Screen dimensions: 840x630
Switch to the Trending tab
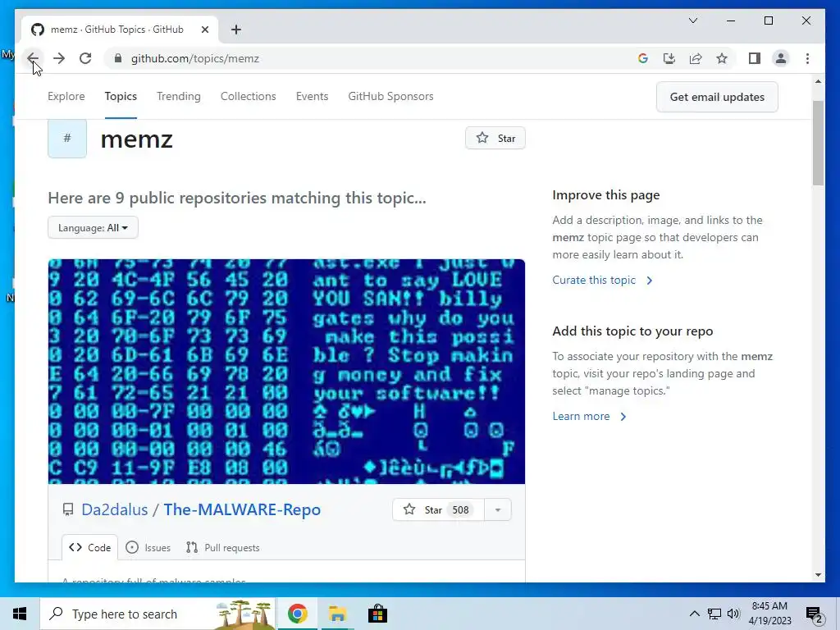pos(178,97)
